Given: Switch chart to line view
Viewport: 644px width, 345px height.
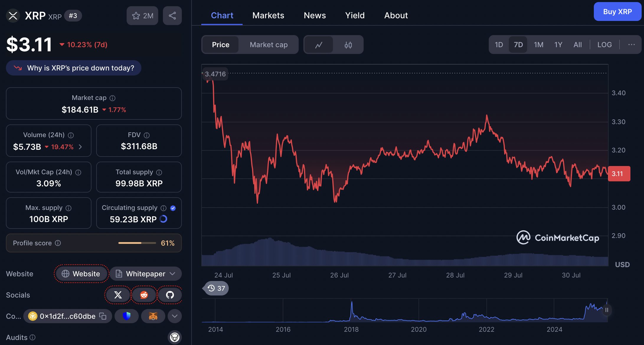Looking at the screenshot, I should pos(319,45).
